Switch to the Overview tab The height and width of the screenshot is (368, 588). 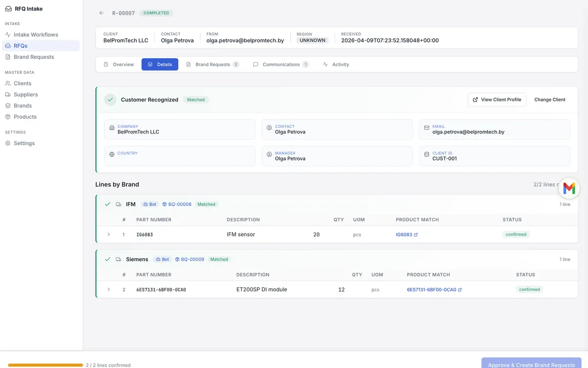tap(119, 64)
